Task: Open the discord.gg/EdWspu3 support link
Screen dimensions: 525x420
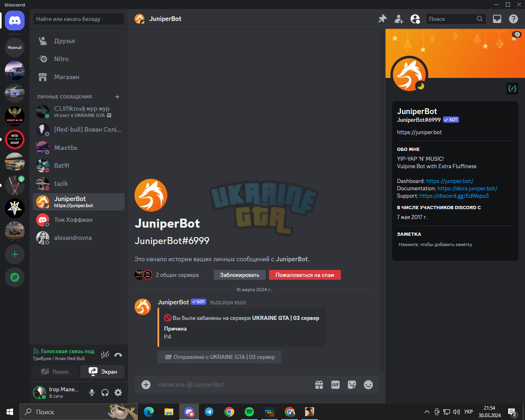Action: coord(454,196)
